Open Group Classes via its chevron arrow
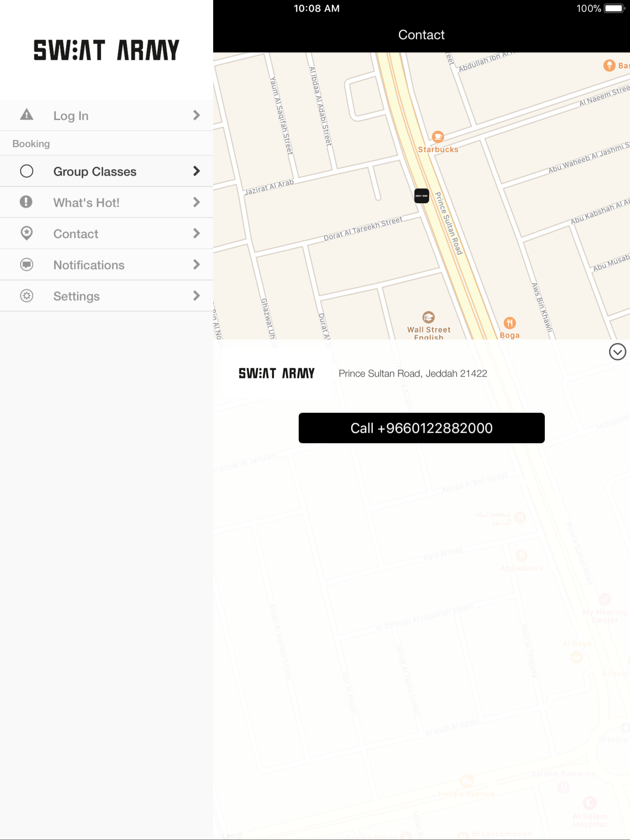The height and width of the screenshot is (840, 630). click(196, 171)
